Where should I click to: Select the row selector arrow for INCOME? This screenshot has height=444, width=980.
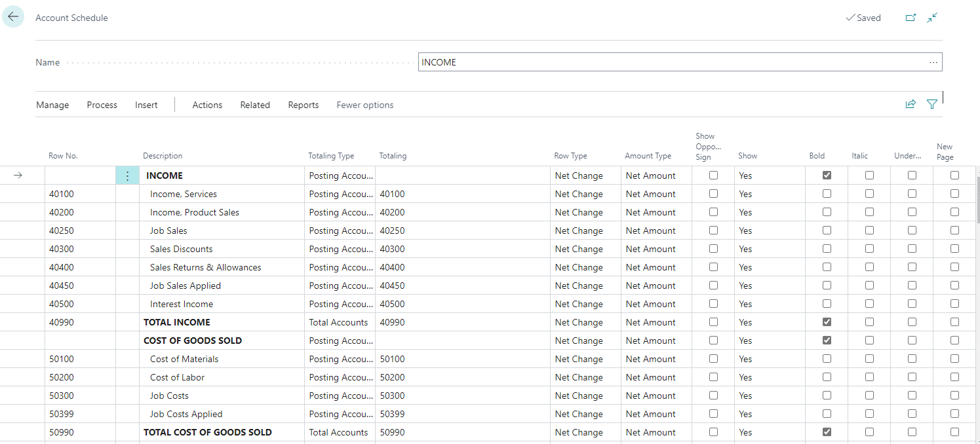18,176
